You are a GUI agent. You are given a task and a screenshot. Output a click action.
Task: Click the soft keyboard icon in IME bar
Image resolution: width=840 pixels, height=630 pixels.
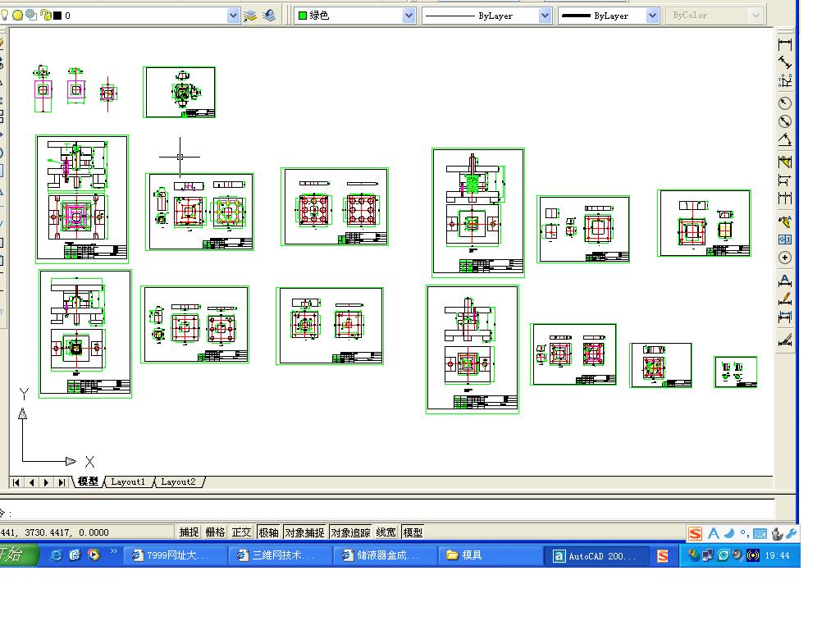point(760,533)
